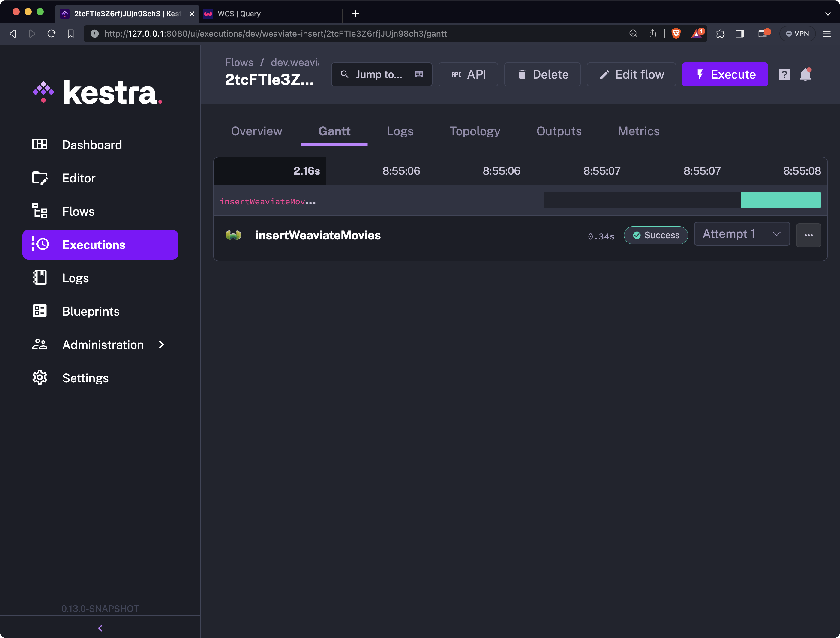Open the Attempt 1 dropdown
The height and width of the screenshot is (638, 840).
tap(742, 234)
